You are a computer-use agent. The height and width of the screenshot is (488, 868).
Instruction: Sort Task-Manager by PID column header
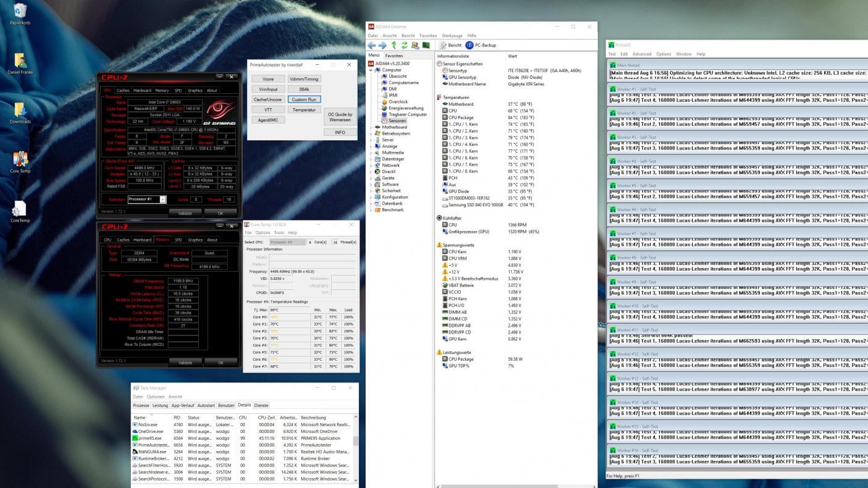coord(177,418)
